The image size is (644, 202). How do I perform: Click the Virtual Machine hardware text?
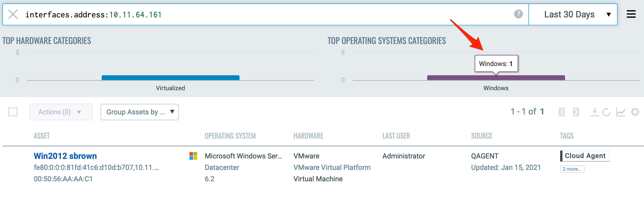[318, 179]
